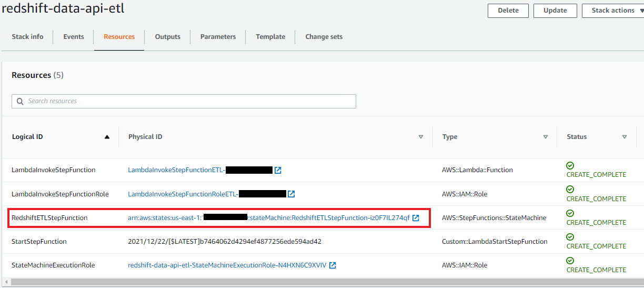Viewport: 644px width, 288px height.
Task: Click status check icon for RedshiftETLStepFunction row
Action: [570, 213]
